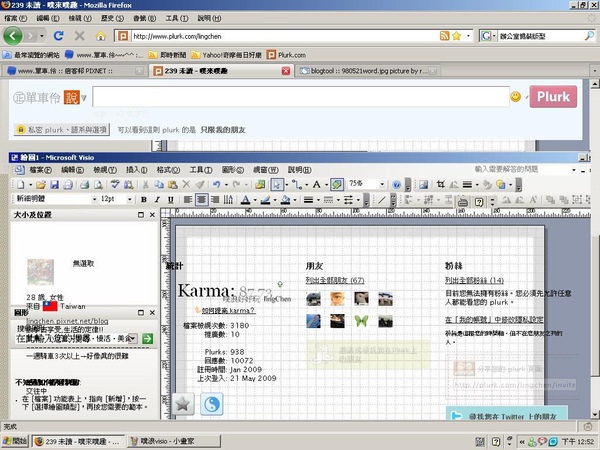Click the new drawing icon in Visio

21,185
